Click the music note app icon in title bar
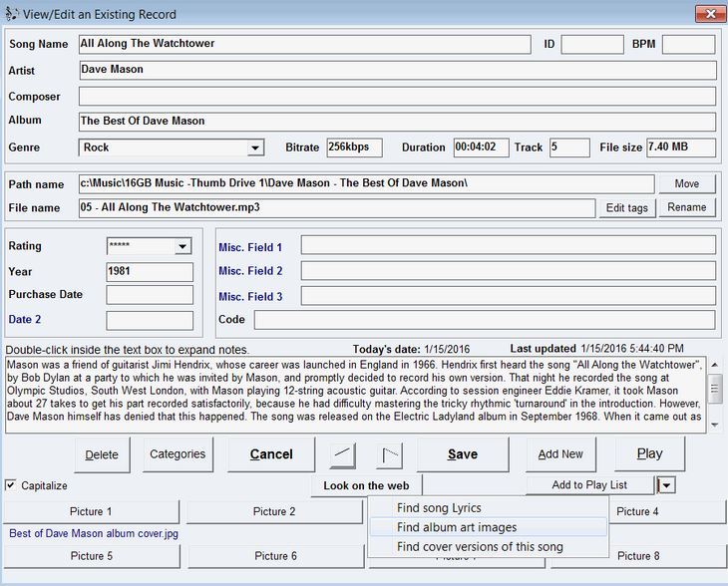The height and width of the screenshot is (586, 728). point(12,14)
